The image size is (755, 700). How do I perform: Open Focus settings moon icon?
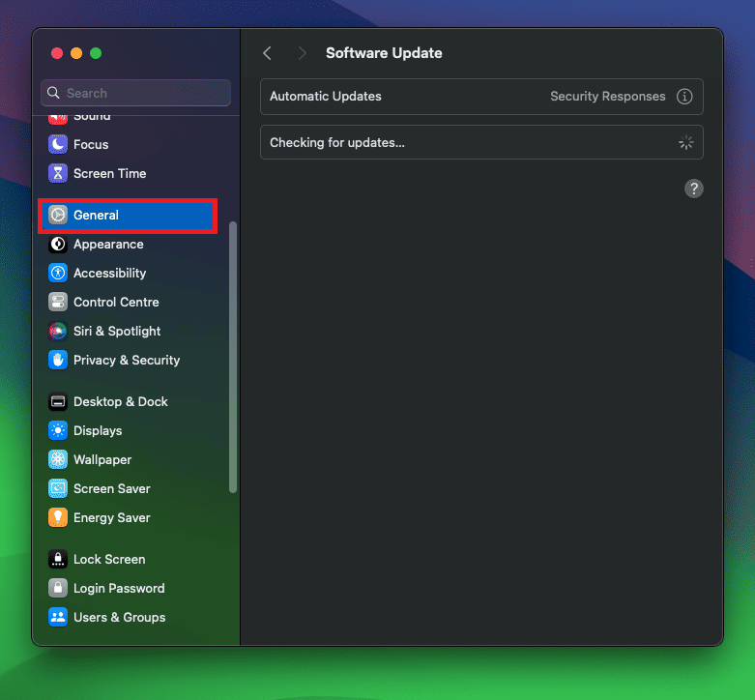pos(58,144)
